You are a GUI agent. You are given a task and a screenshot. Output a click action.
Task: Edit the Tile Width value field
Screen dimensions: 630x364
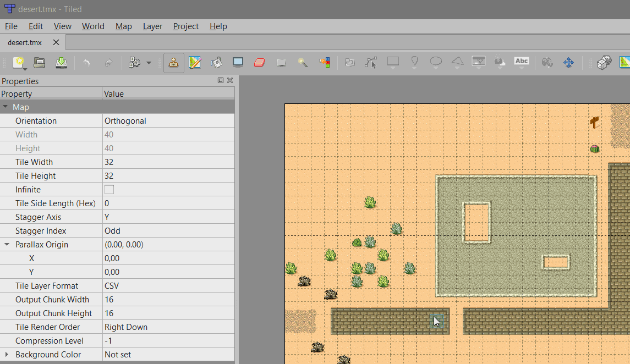(168, 162)
